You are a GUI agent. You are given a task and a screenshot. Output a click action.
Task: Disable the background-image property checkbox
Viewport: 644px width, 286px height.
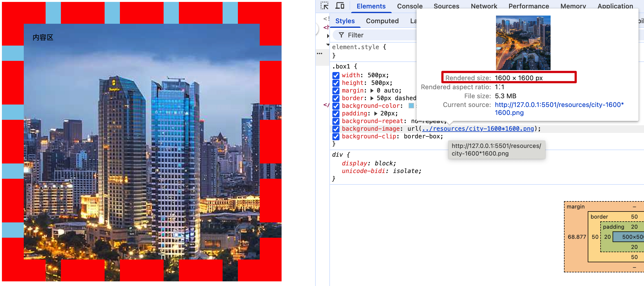[336, 129]
